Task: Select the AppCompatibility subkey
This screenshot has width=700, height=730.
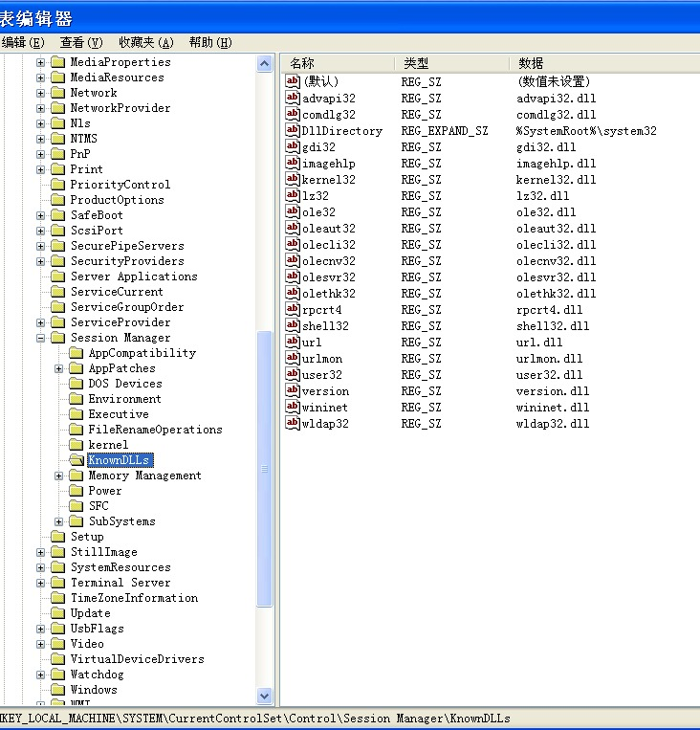Action: coord(142,353)
